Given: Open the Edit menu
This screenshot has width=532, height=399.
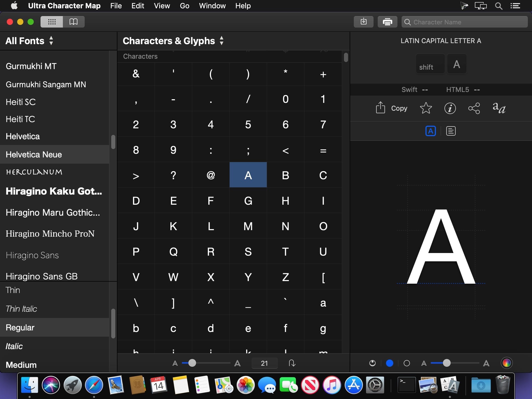Looking at the screenshot, I should click(138, 6).
